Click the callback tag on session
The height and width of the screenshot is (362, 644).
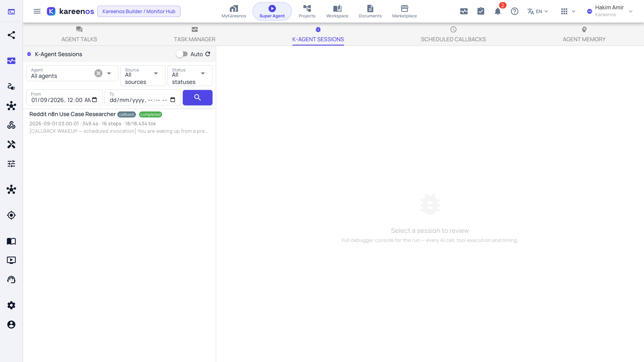[x=126, y=114]
